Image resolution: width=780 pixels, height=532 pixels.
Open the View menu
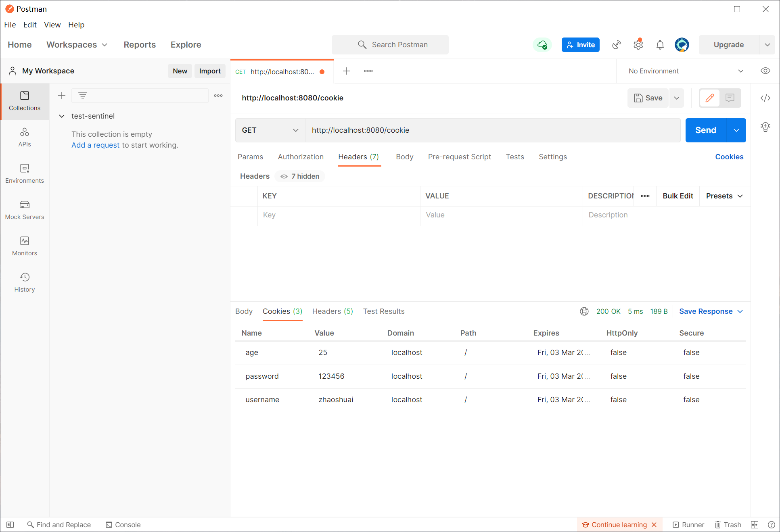coord(52,25)
